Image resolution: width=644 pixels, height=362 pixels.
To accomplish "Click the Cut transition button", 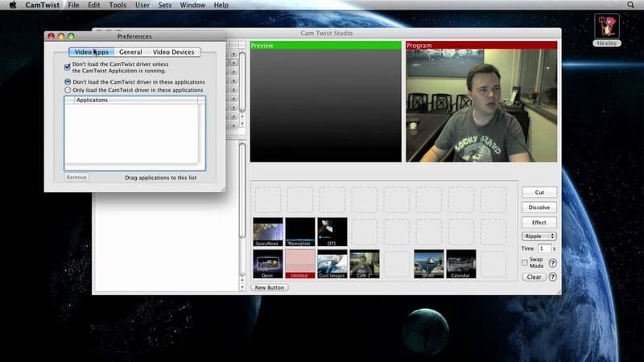I will click(x=539, y=192).
